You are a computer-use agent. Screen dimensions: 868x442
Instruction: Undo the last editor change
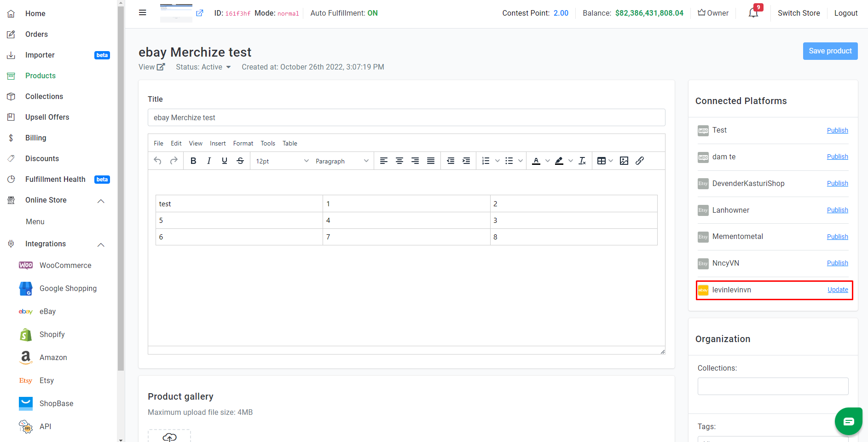click(x=158, y=161)
